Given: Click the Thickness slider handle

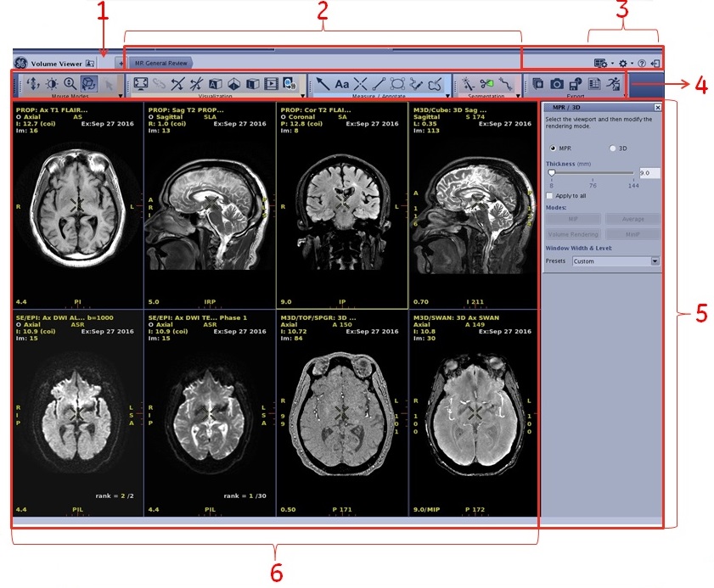Looking at the screenshot, I should 551,172.
